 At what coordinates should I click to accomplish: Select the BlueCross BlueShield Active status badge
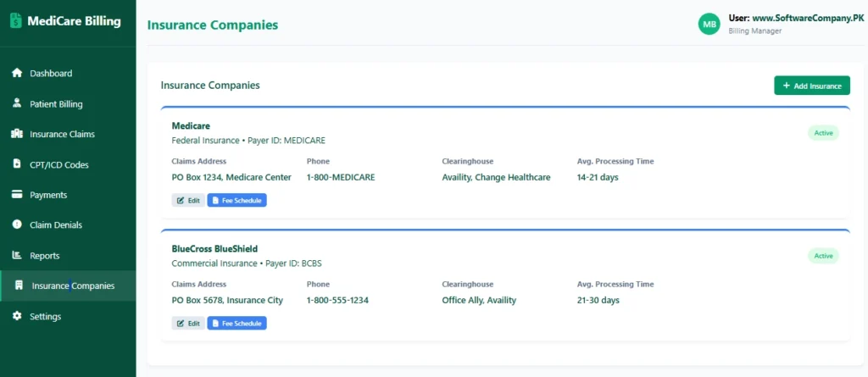(822, 256)
